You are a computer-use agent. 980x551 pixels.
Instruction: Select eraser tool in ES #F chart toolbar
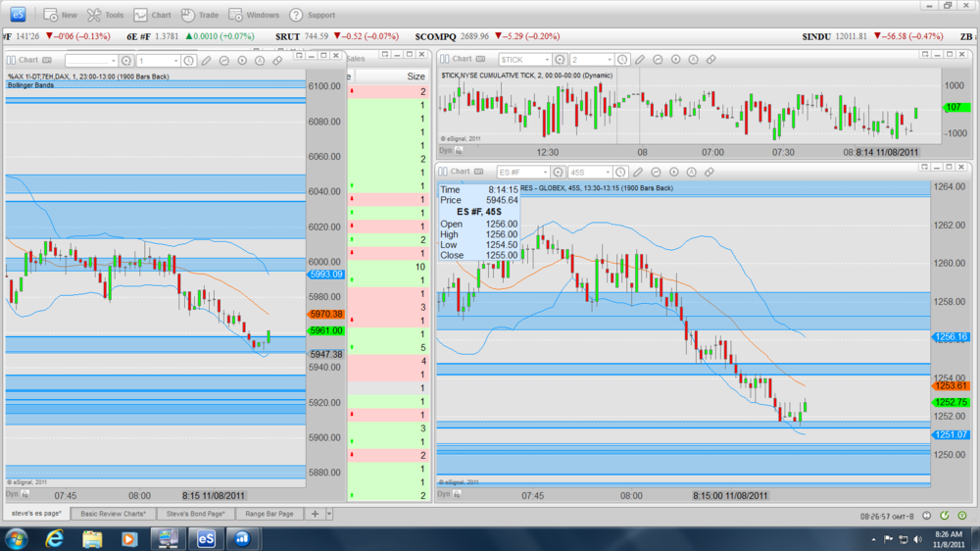click(x=710, y=172)
